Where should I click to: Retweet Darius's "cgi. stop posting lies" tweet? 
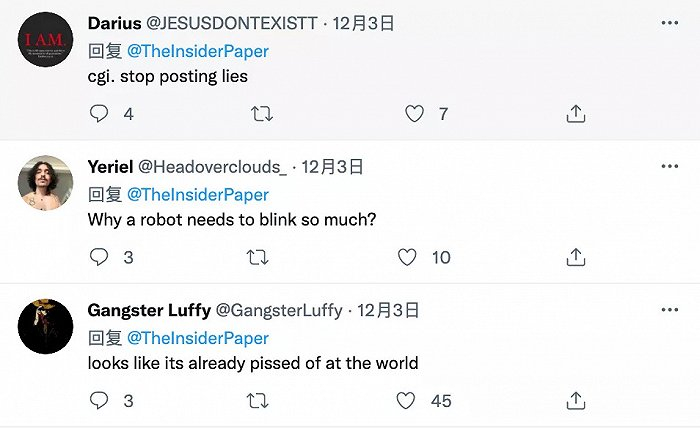[x=261, y=114]
